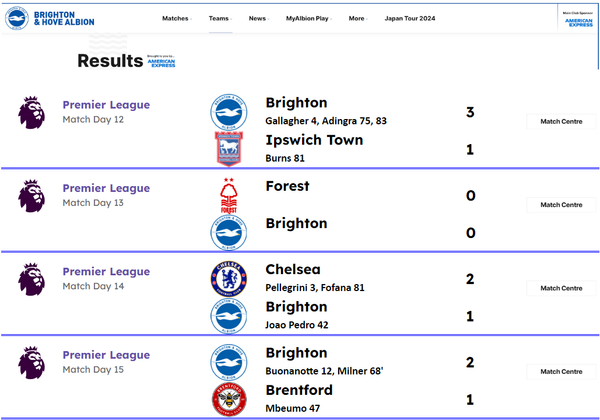
Task: Expand the News dropdown menu
Action: click(x=259, y=18)
